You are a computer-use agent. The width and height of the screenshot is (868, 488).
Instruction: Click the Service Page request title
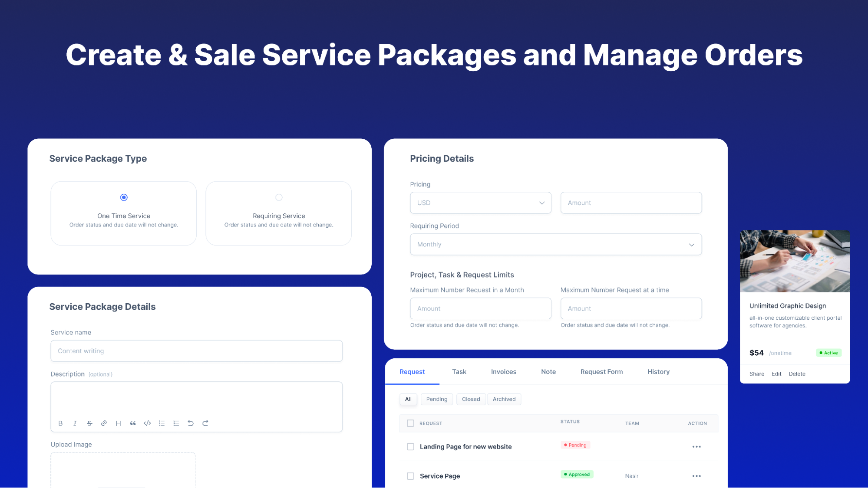click(x=440, y=476)
